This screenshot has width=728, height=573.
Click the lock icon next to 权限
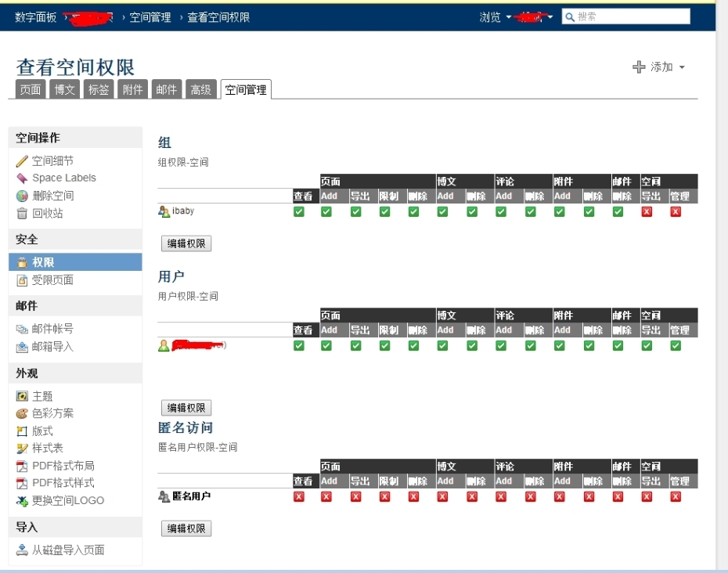pyautogui.click(x=23, y=263)
